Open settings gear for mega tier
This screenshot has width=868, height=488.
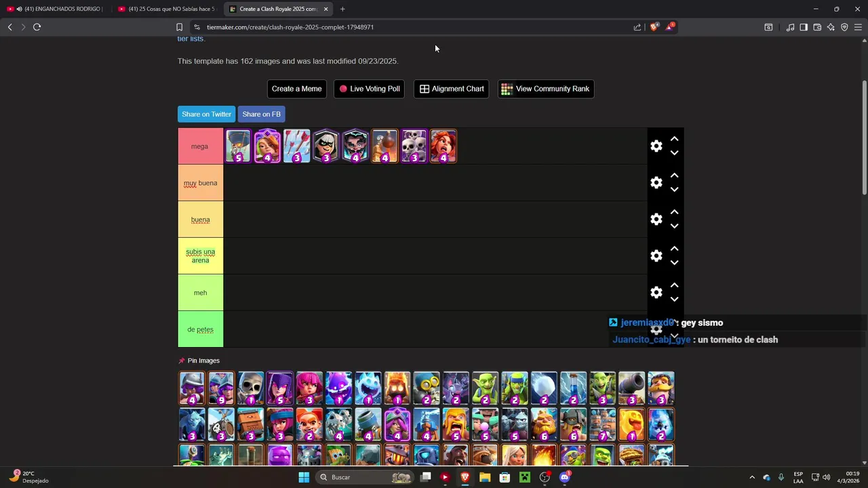coord(656,146)
